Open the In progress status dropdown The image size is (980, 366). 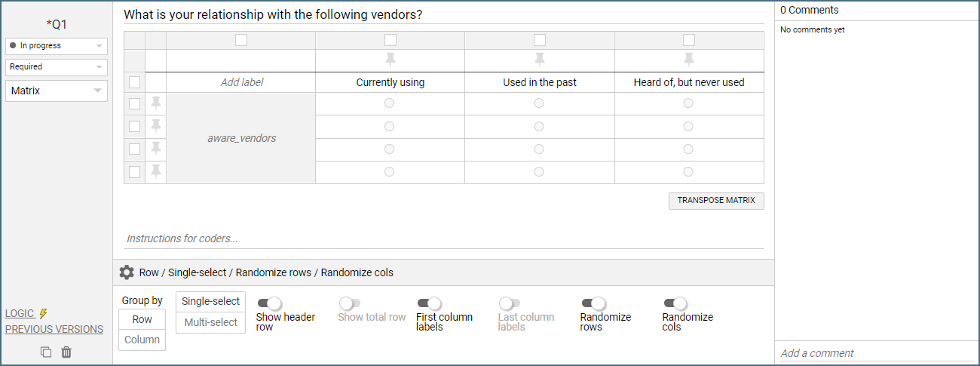point(57,46)
